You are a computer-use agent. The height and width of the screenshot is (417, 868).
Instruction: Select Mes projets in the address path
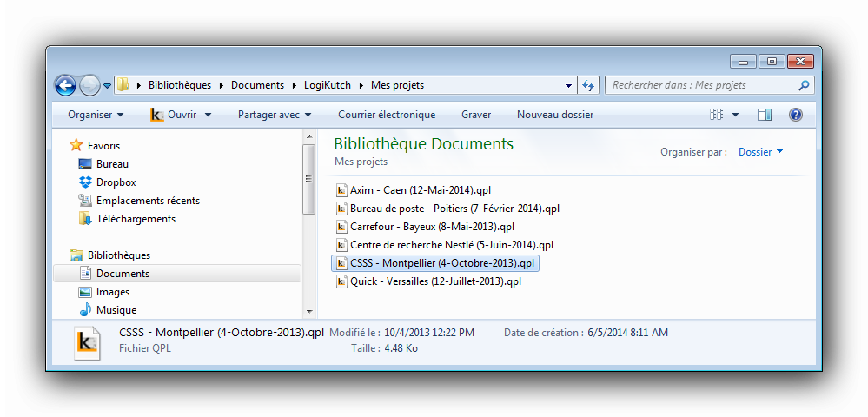point(397,85)
